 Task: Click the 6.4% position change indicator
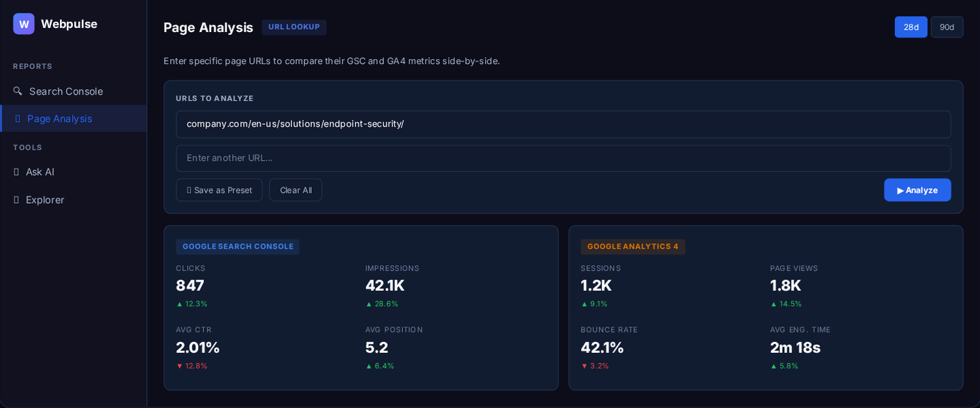point(380,366)
